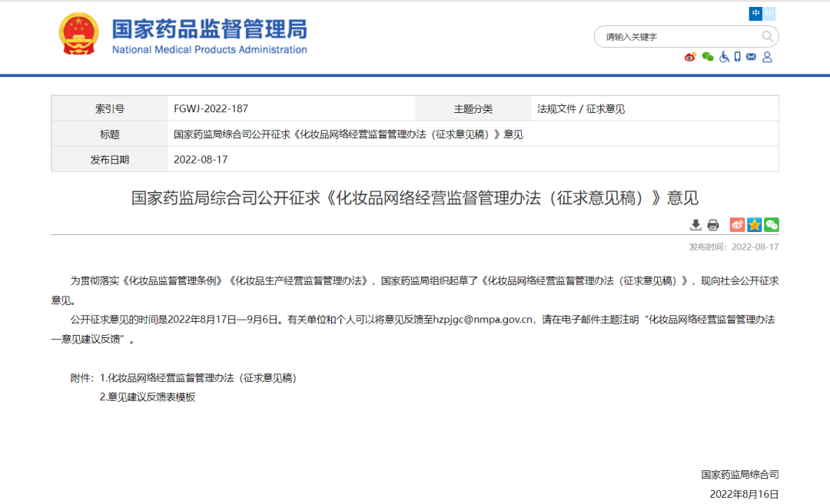830x504 pixels.
Task: Open attachment 1.化妆品网络经营监督管理办法（征求意见稿）
Action: 198,378
